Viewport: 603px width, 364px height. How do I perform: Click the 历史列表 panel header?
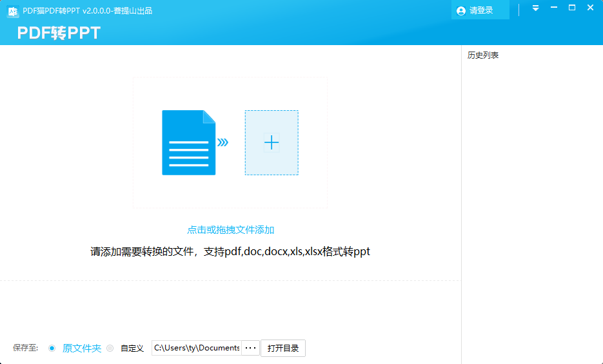[483, 55]
